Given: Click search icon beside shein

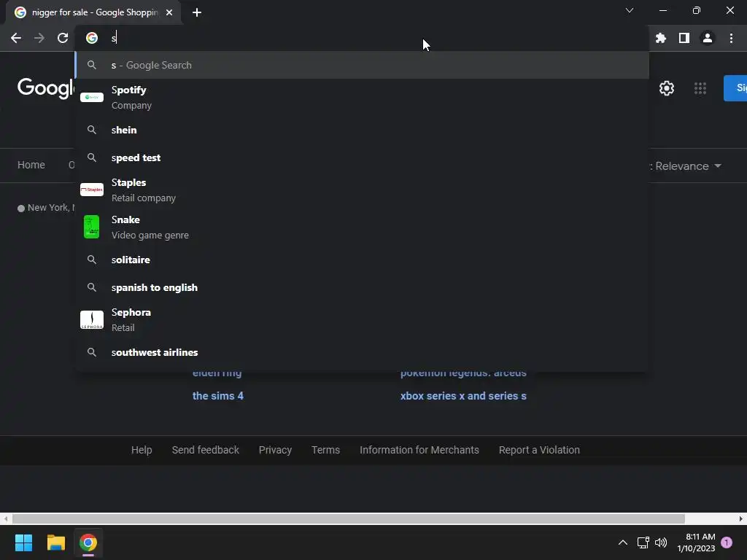Looking at the screenshot, I should pos(91,130).
